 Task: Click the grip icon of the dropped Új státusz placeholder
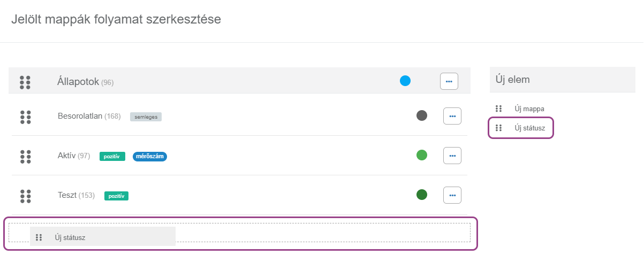[39, 237]
